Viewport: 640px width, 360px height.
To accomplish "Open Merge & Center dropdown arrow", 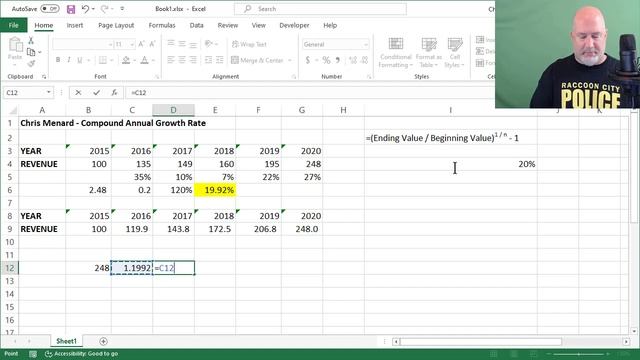I will click(290, 60).
